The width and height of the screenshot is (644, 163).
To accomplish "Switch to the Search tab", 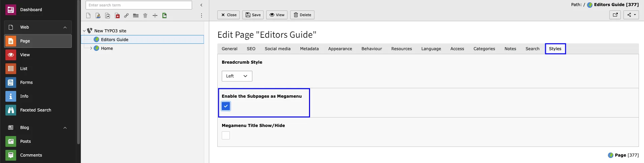I will [532, 49].
